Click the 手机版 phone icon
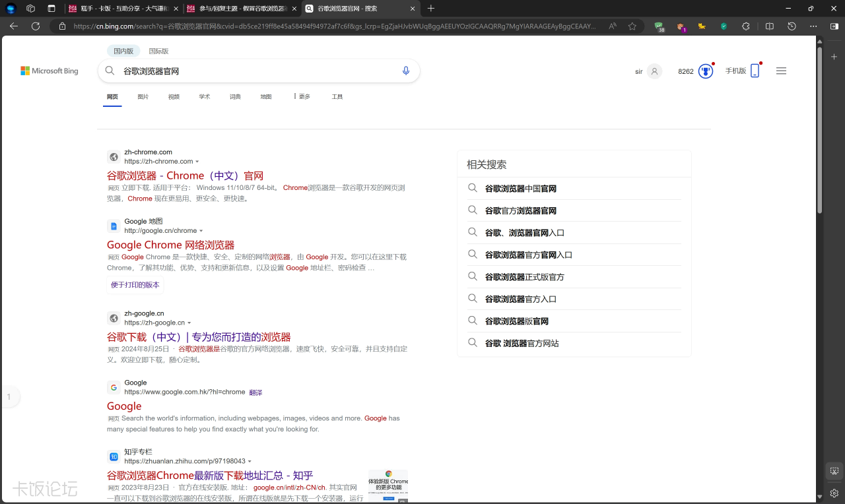 755,71
